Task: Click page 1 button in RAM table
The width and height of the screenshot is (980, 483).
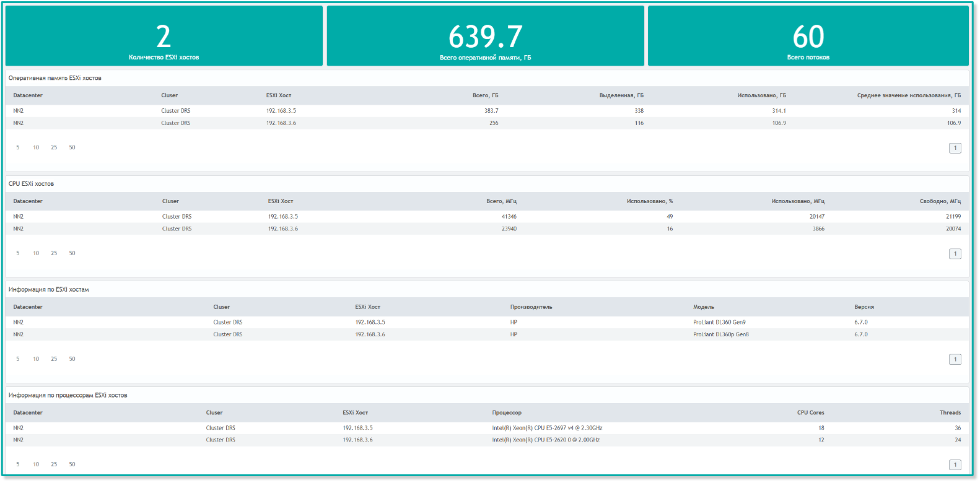Action: pyautogui.click(x=955, y=148)
